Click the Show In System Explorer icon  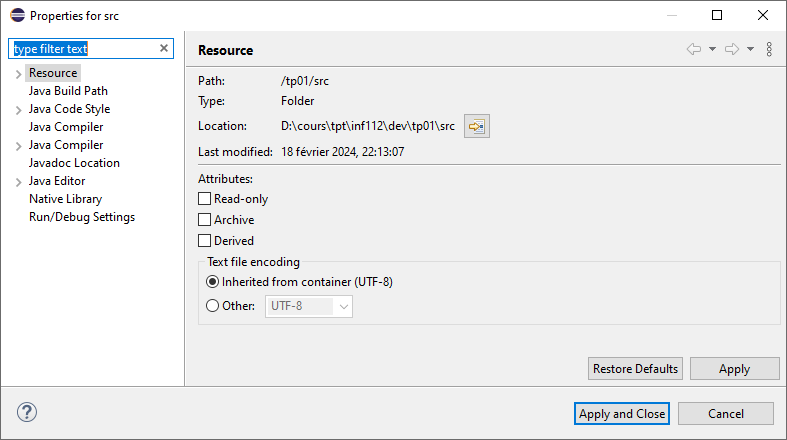(x=476, y=126)
